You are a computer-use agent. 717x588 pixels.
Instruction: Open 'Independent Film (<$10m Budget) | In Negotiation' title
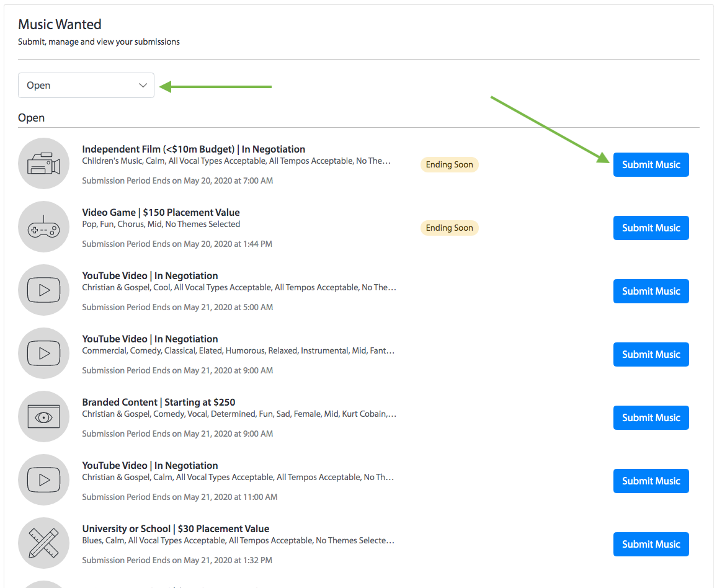(194, 149)
